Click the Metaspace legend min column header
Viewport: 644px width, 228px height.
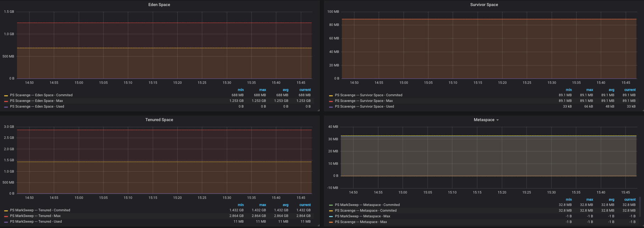(568, 200)
